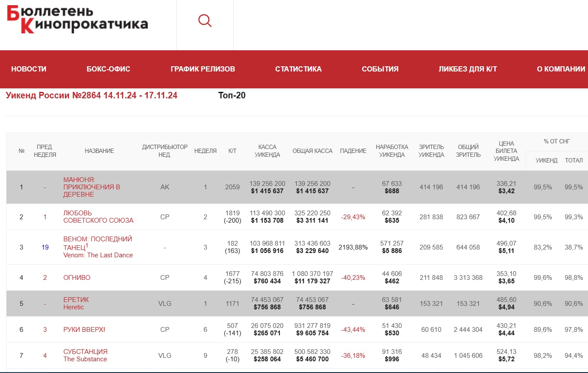
Task: Click the ОБЩИЙ ЗРИТЕЛЬ column header
Action: tap(468, 151)
